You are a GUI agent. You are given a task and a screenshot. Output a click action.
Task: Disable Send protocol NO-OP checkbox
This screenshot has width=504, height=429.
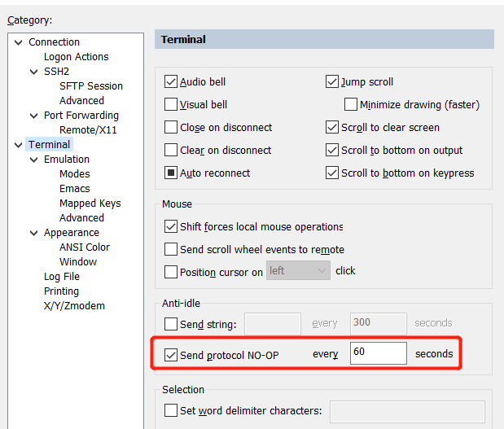[171, 354]
